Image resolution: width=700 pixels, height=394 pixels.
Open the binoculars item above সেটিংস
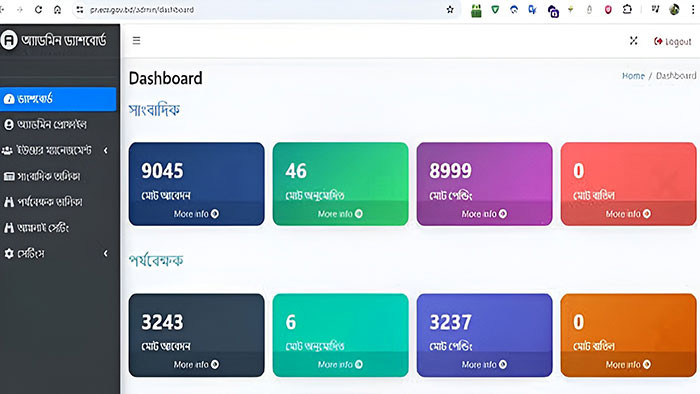[58, 228]
